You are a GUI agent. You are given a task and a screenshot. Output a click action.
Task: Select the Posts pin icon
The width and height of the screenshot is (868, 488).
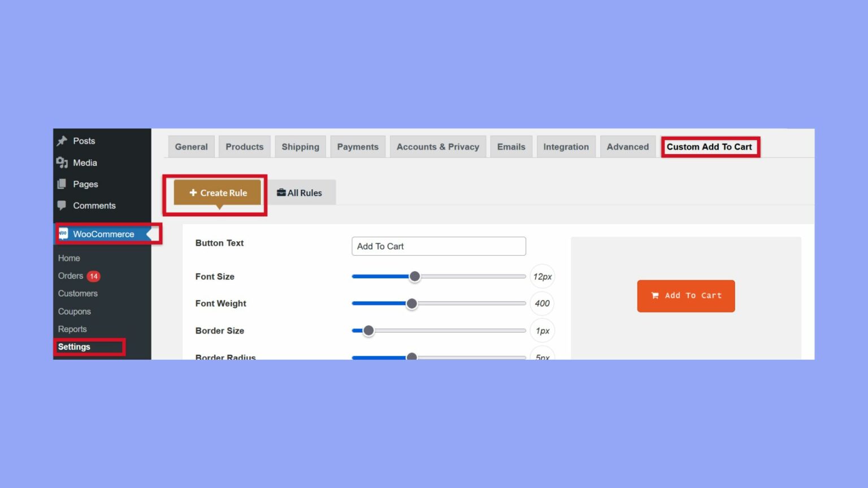(x=63, y=141)
